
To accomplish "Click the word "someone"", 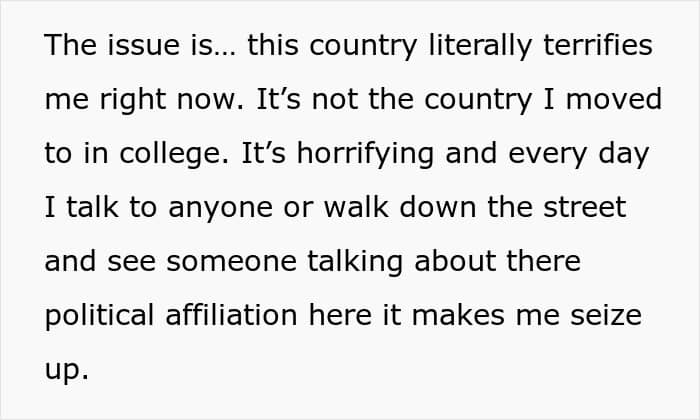I will pos(217,262).
